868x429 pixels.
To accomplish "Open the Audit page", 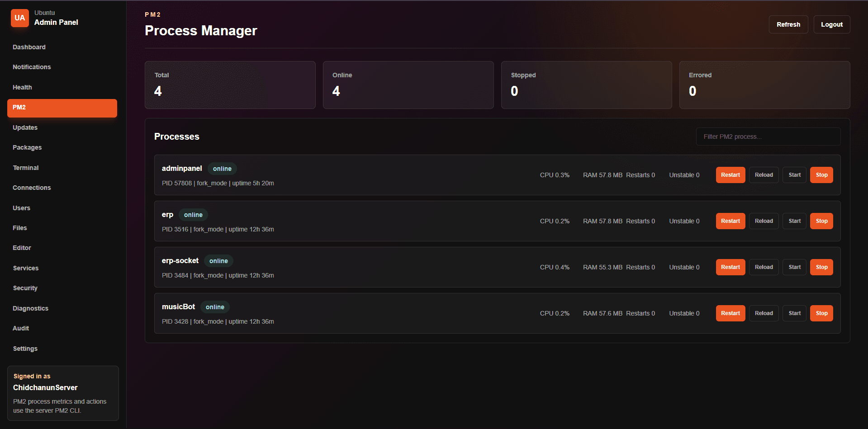I will click(x=21, y=328).
